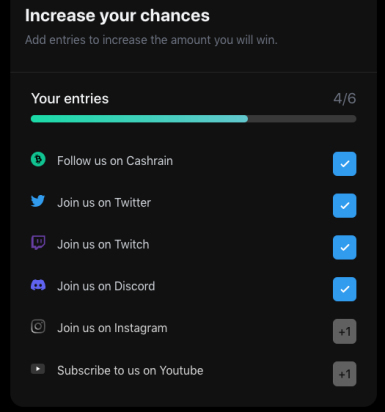Uncheck the Join us on Discord checkbox

(344, 289)
